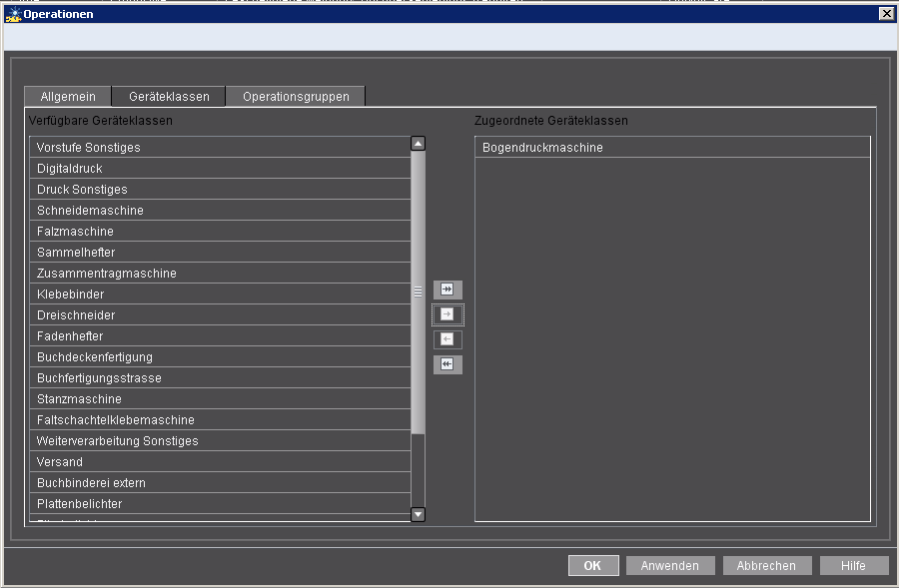
Task: Click the Operationen title bar application icon
Action: click(13, 13)
